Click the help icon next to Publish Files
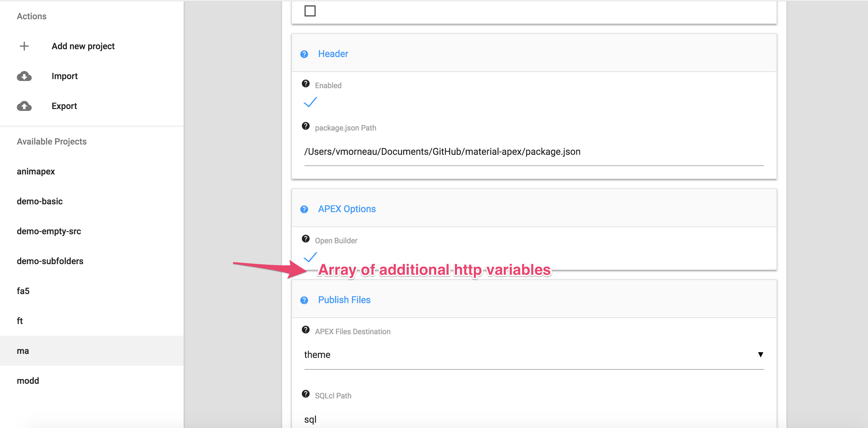 (304, 300)
